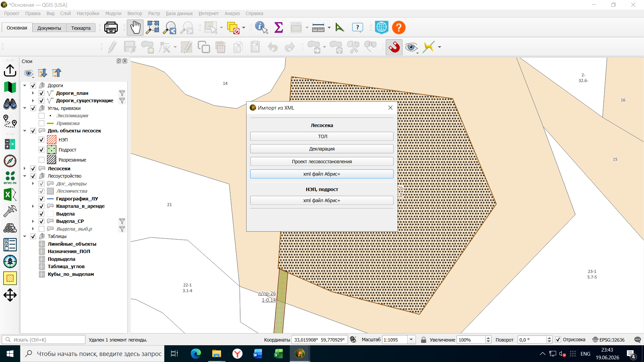Open the binoculars search tool in sidebar
The width and height of the screenshot is (644, 362).
[10, 104]
